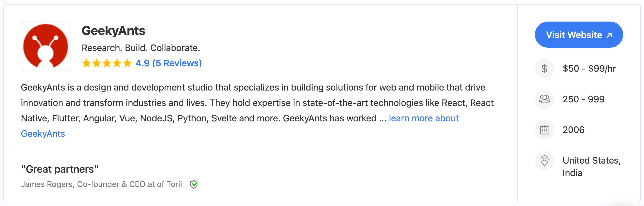Click the external arrow icon in Visit Website

(609, 35)
